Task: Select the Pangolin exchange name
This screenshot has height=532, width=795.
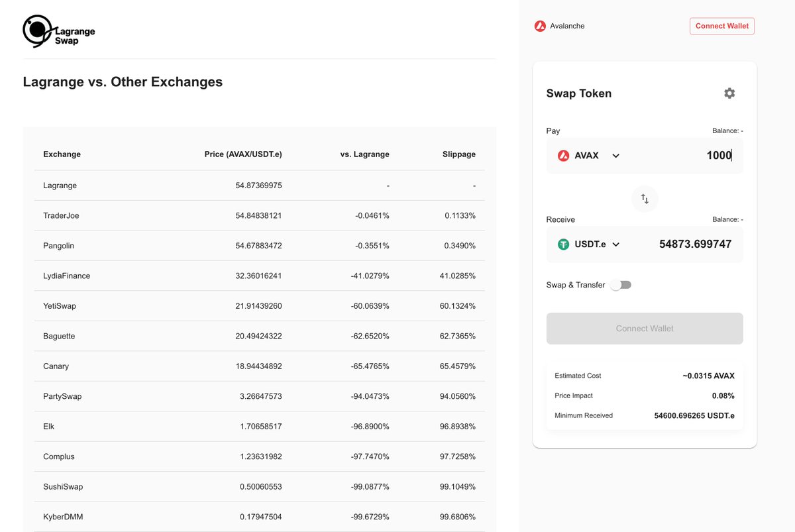Action: pyautogui.click(x=58, y=246)
